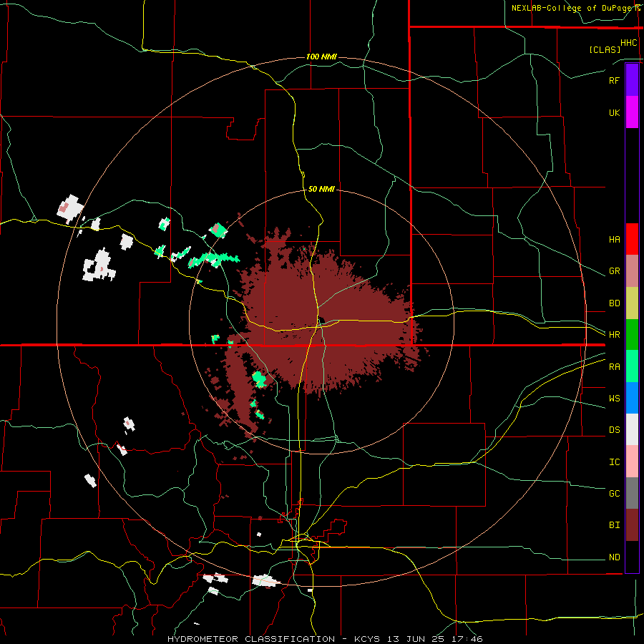Click the IC pink legend swatch

(x=632, y=462)
